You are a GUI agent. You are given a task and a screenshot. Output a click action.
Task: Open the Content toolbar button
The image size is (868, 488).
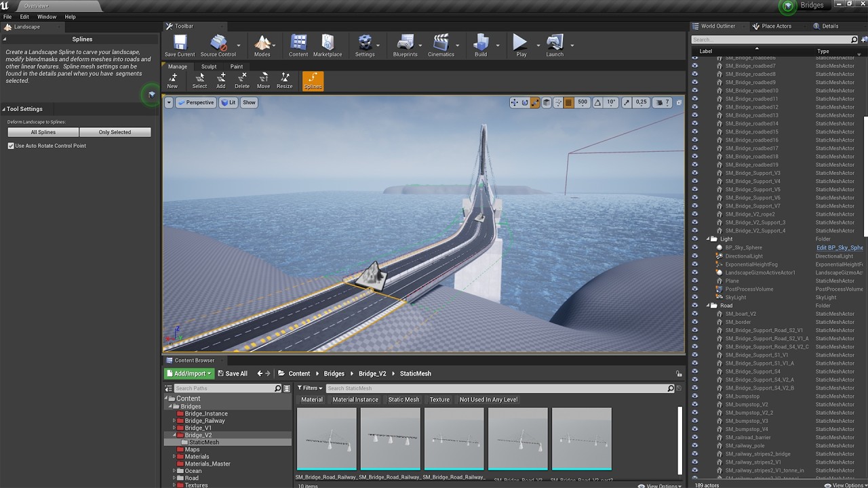click(x=298, y=45)
